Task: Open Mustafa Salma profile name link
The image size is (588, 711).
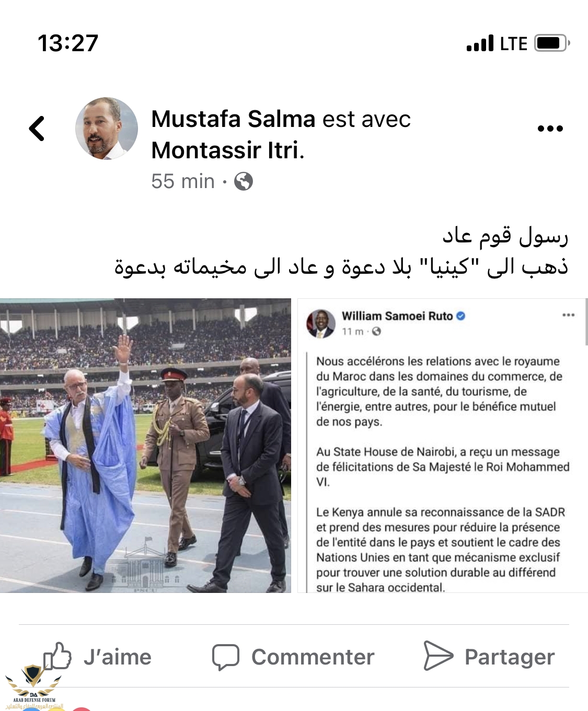Action: click(x=233, y=119)
